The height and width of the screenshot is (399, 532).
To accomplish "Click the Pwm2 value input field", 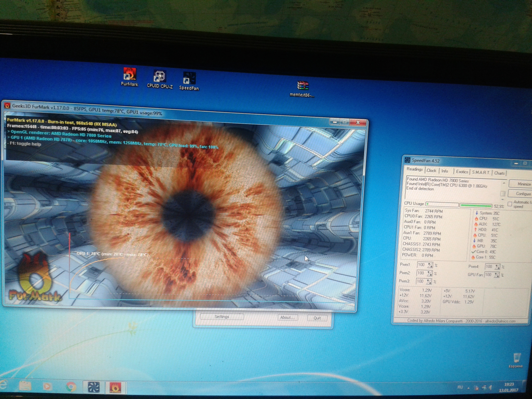I will [421, 273].
